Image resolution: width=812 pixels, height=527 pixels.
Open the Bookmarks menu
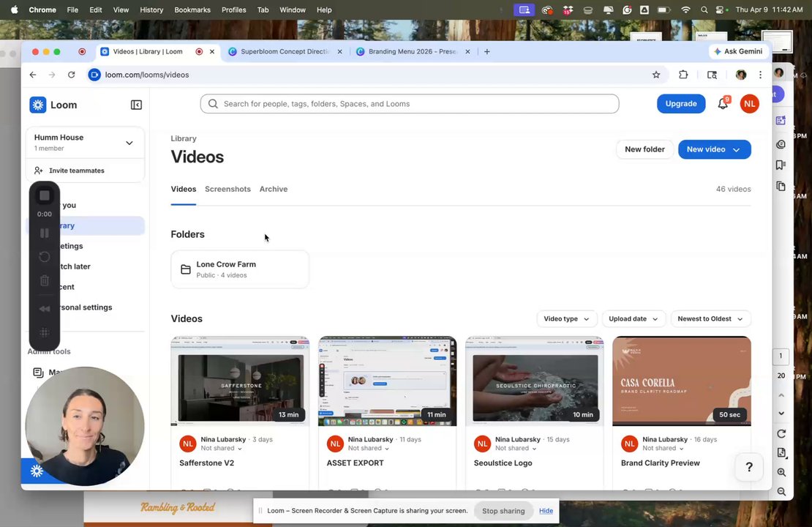click(x=192, y=10)
